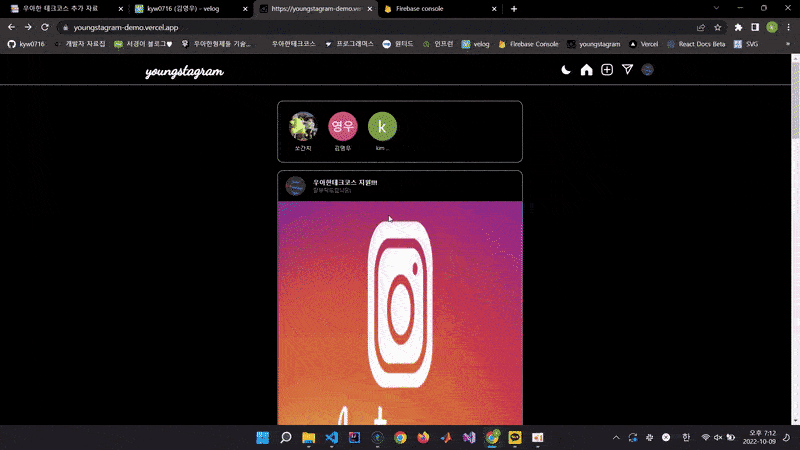The height and width of the screenshot is (450, 800).
Task: Open Firefox from taskbar
Action: 423,437
